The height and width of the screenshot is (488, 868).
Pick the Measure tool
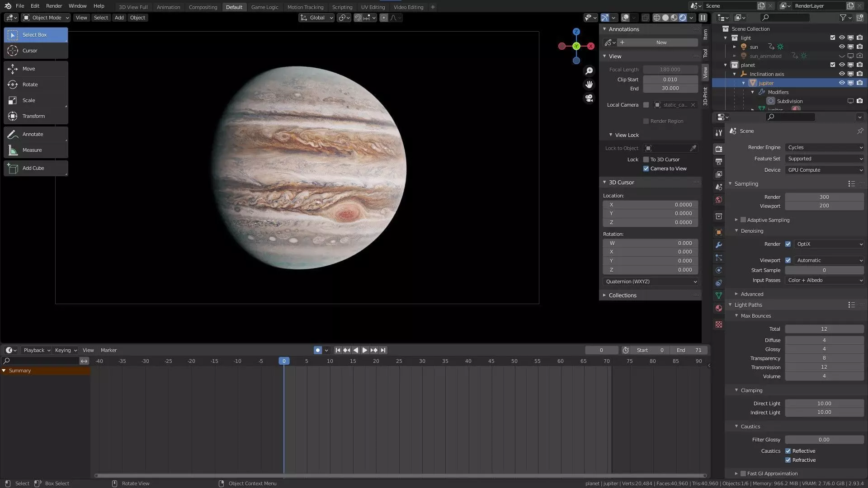click(36, 150)
